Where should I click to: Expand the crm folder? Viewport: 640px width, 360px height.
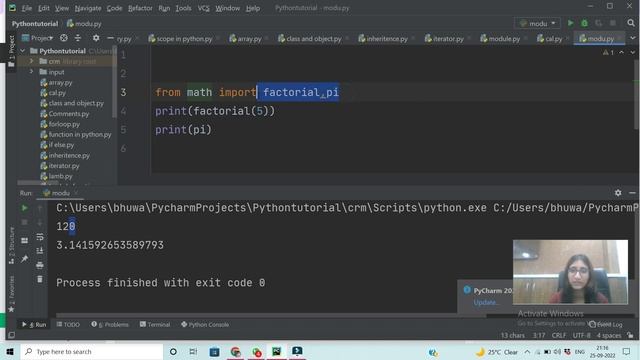(x=31, y=61)
